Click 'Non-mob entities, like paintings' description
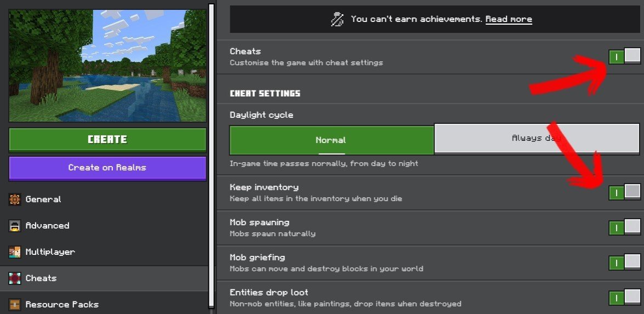644x314 pixels. pos(345,304)
